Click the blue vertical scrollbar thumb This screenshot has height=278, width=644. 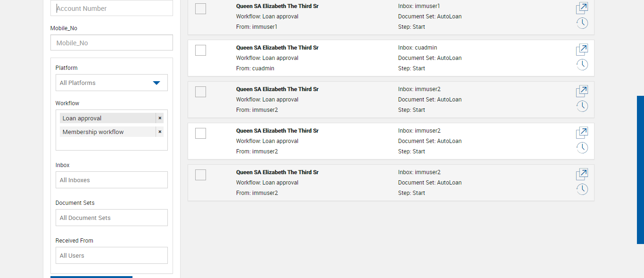[x=640, y=170]
